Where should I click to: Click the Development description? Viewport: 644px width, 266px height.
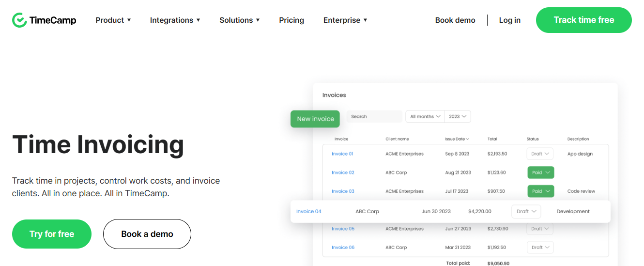point(573,211)
